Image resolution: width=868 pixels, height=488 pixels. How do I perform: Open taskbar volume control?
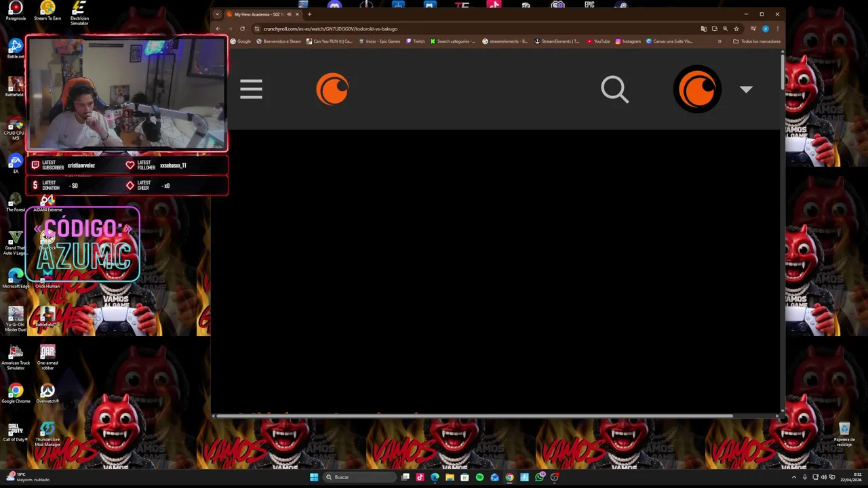point(824,477)
